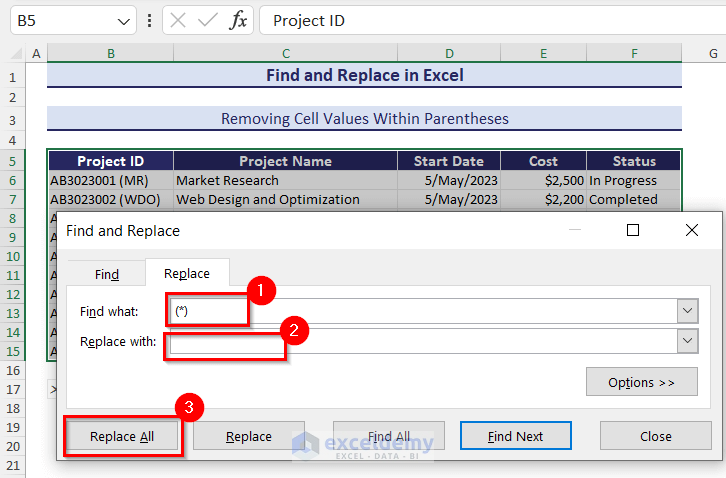Open the Replace with history dropdown
The width and height of the screenshot is (726, 478).
coord(688,341)
